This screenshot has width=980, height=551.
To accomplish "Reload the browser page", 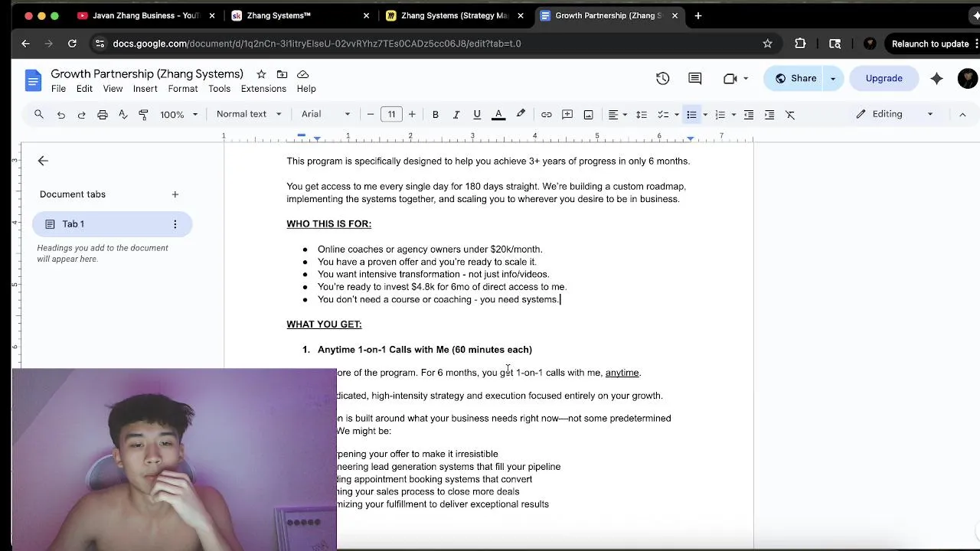I will (72, 44).
